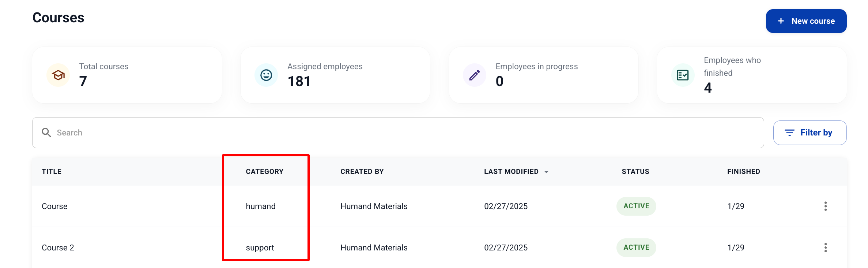This screenshot has height=268, width=868.
Task: Click the magnifying glass search icon
Action: 46,133
